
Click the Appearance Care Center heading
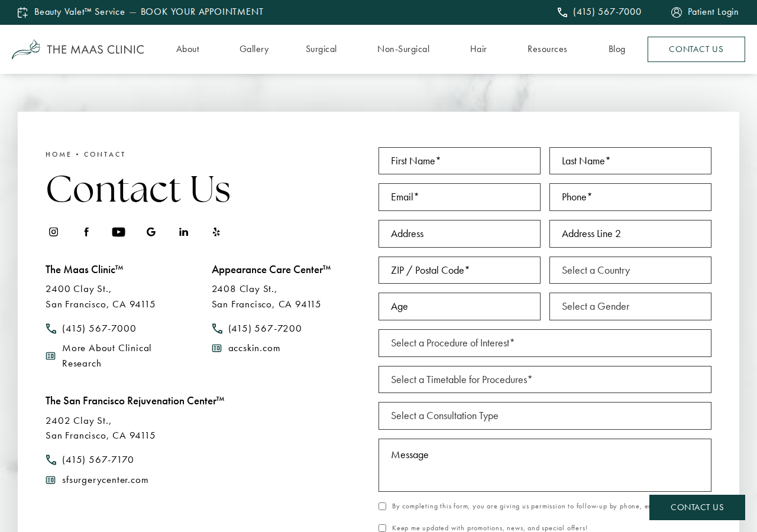271,270
